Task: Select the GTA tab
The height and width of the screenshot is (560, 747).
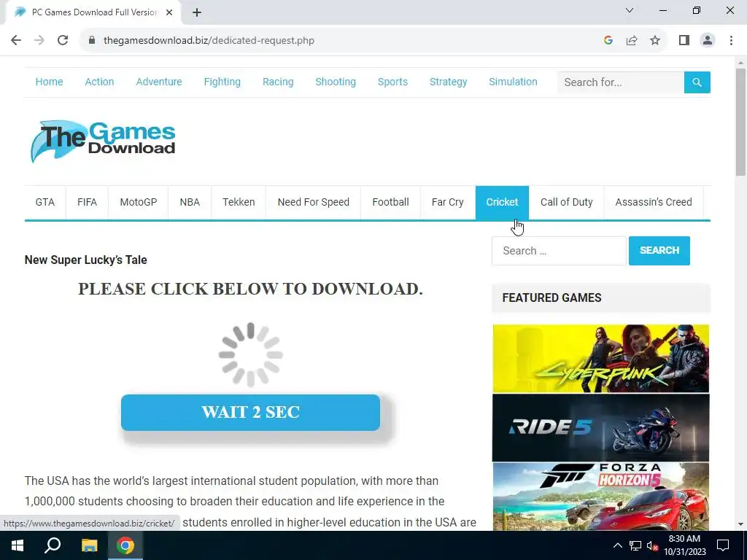Action: tap(44, 203)
